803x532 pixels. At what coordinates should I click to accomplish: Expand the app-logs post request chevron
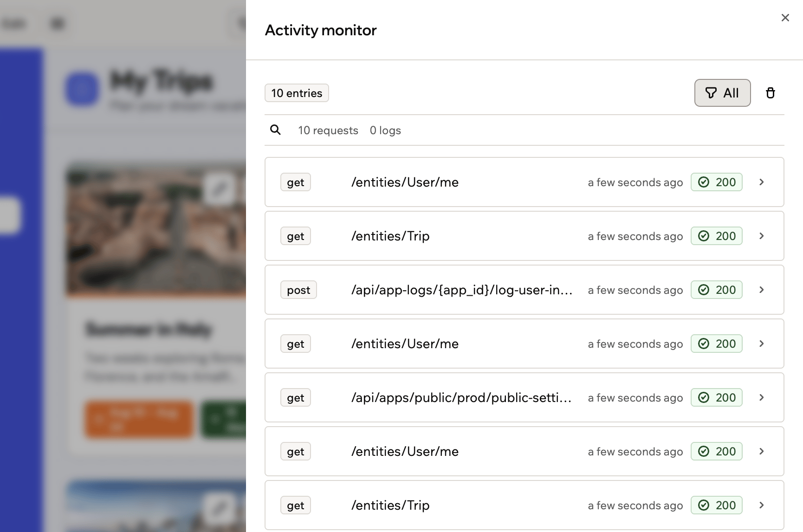761,290
